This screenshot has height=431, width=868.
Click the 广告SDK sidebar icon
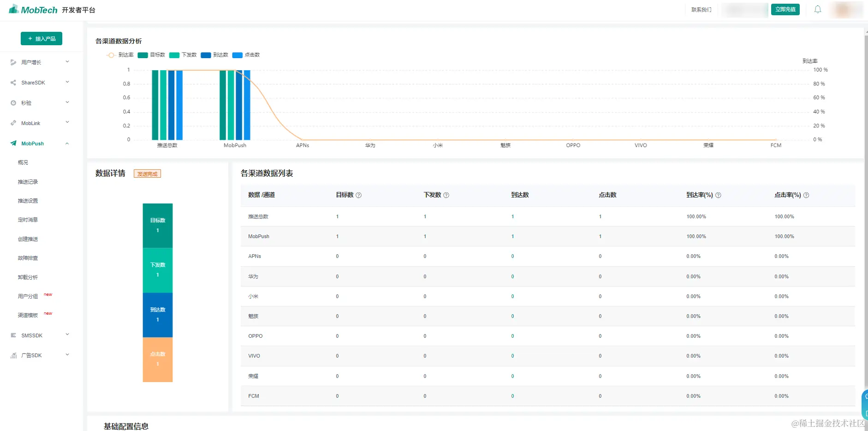point(13,355)
